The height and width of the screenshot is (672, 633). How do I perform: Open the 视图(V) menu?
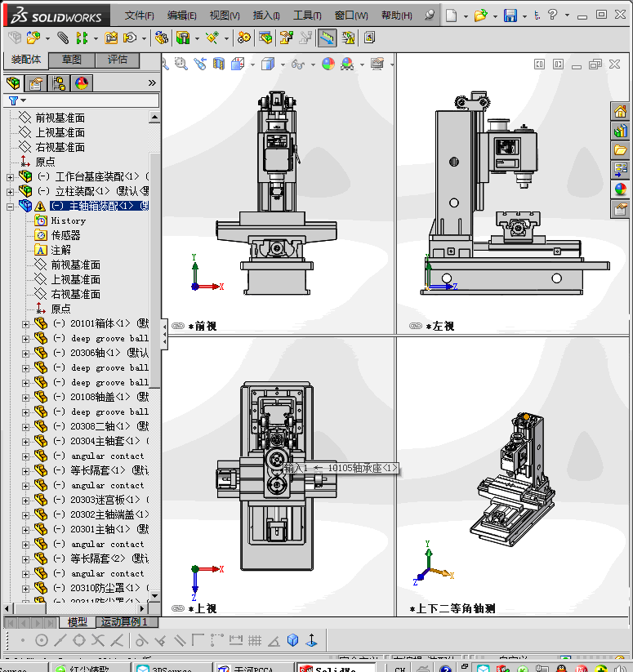click(x=225, y=16)
